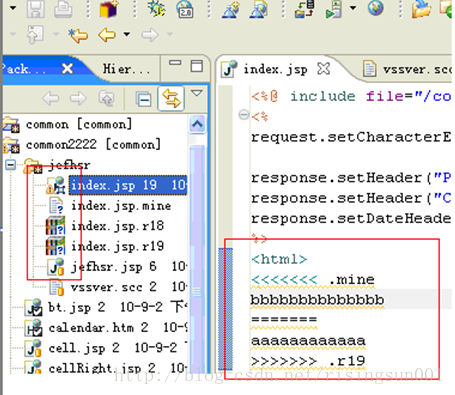Toggle Link with Editor button

click(171, 98)
